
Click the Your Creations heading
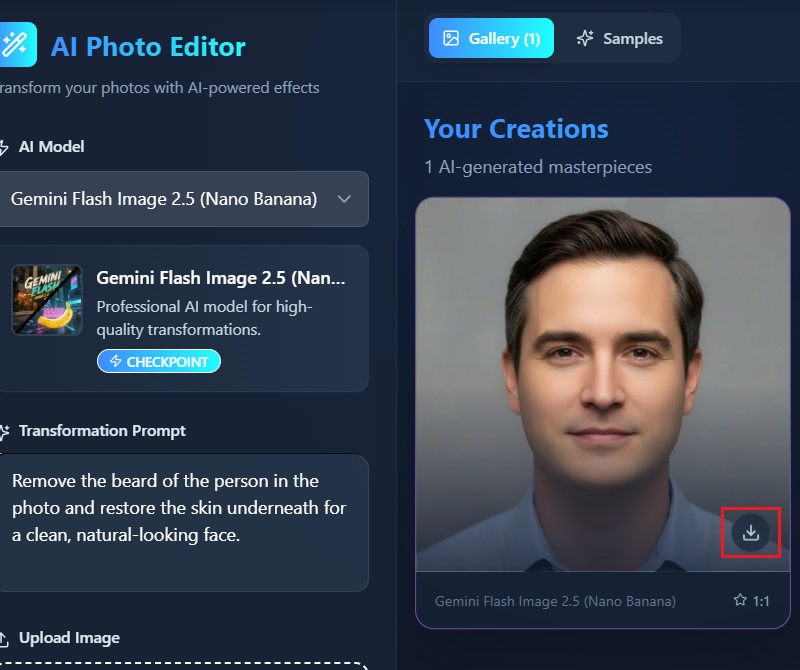[x=516, y=129]
